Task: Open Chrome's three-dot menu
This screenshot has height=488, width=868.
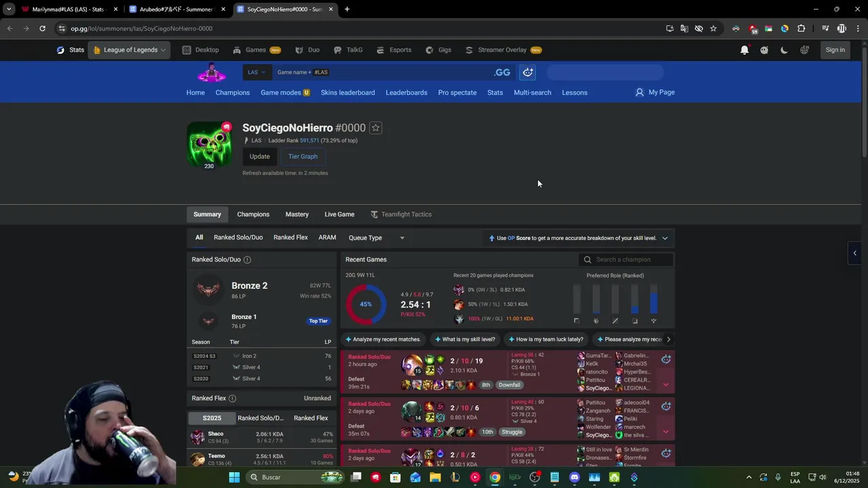Action: pos(859,28)
